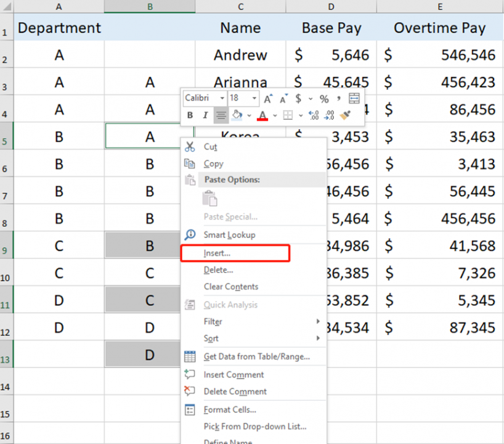Screen dimensions: 504x444
Task: Click the Increase Font Size icon
Action: click(x=268, y=99)
